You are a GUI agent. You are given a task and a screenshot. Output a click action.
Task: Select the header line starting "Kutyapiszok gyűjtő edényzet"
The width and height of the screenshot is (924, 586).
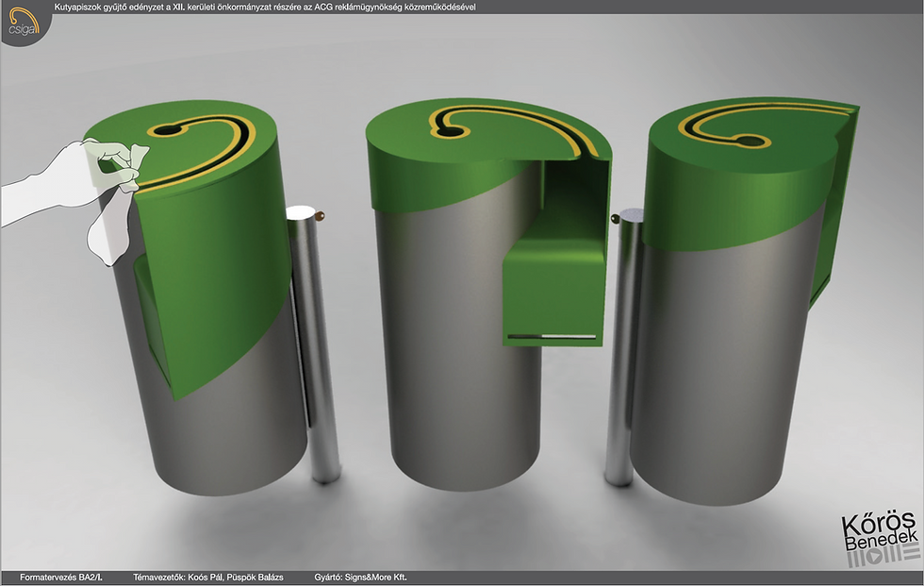[265, 7]
